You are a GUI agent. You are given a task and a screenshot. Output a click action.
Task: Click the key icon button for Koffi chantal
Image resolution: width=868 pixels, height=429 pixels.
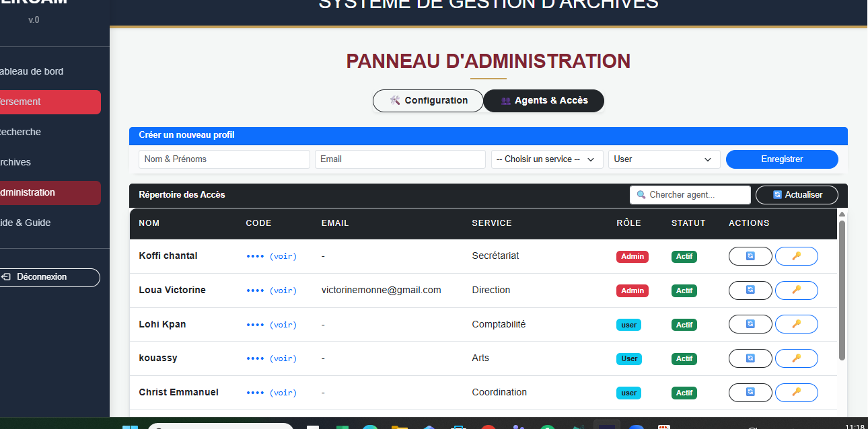[x=797, y=256]
